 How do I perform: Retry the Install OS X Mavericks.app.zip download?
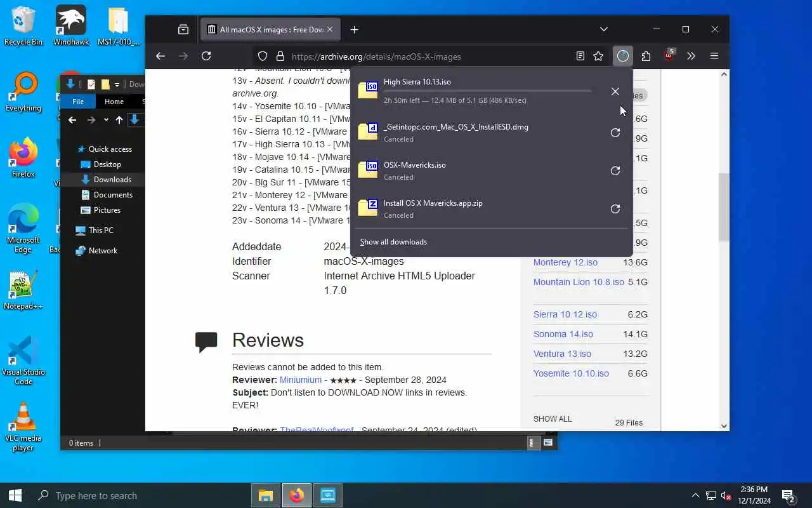(615, 209)
